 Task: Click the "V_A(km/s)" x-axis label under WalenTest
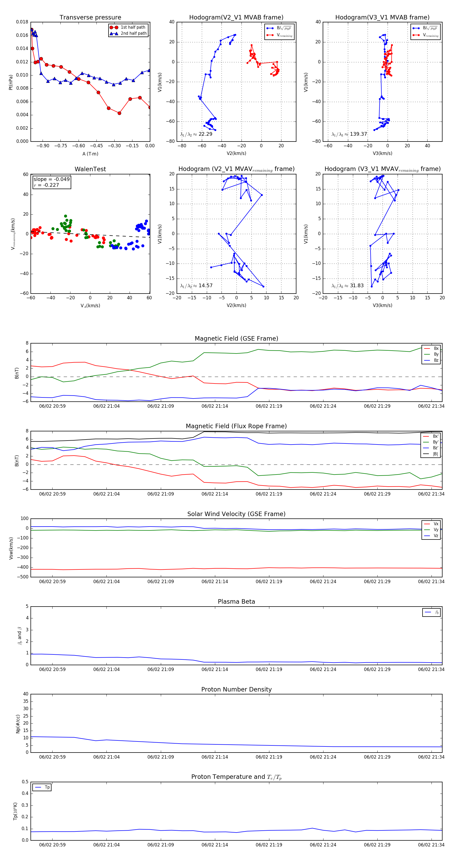pos(90,306)
